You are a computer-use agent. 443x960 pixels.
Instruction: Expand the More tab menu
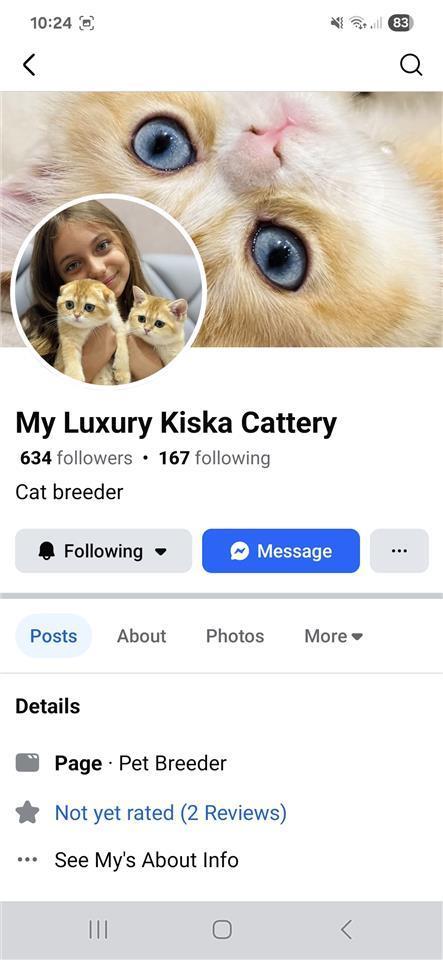point(333,636)
